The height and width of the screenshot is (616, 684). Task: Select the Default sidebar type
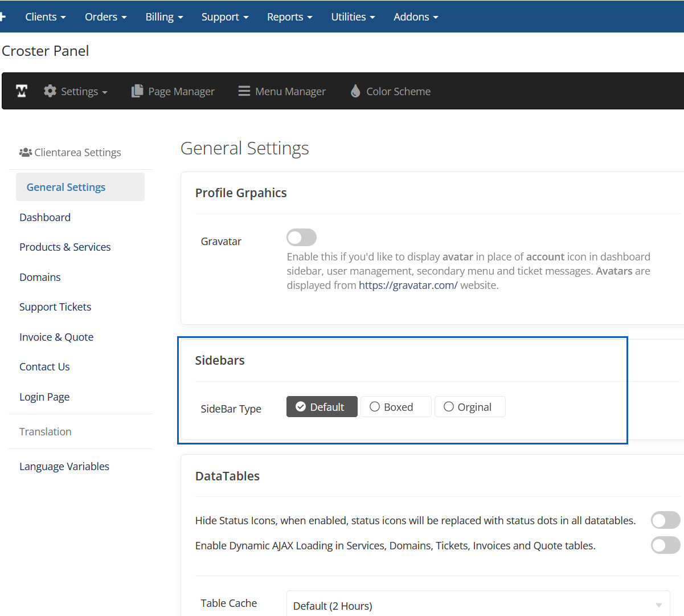322,407
